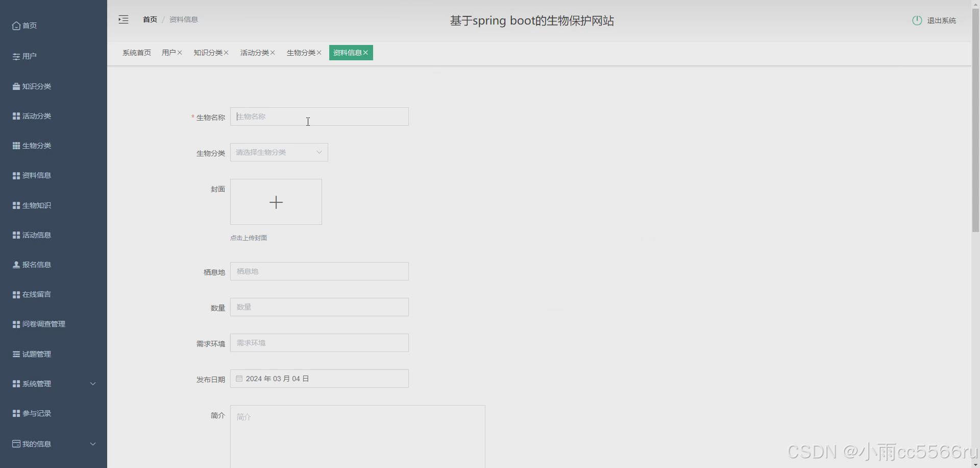Image resolution: width=980 pixels, height=468 pixels.
Task: Expand the 我的信息 submenu chevron
Action: coord(93,444)
